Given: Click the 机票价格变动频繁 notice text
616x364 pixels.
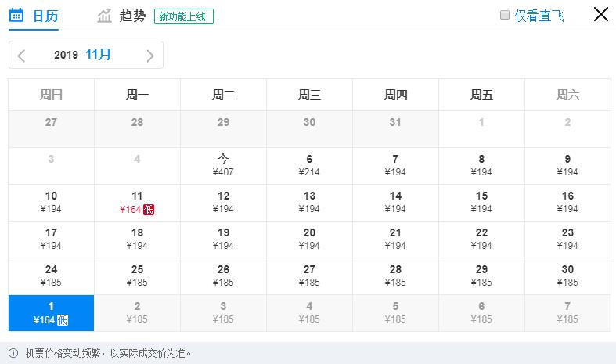Looking at the screenshot, I should [109, 353].
